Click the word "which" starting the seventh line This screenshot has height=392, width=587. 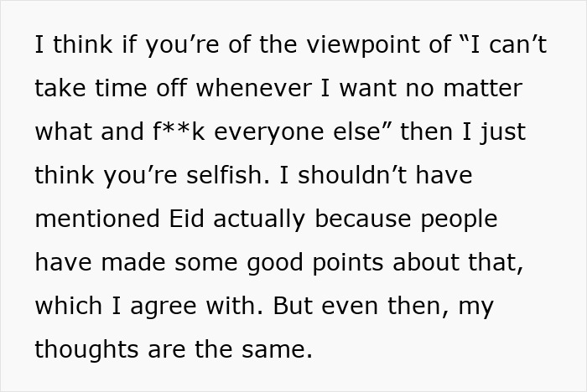(x=69, y=307)
